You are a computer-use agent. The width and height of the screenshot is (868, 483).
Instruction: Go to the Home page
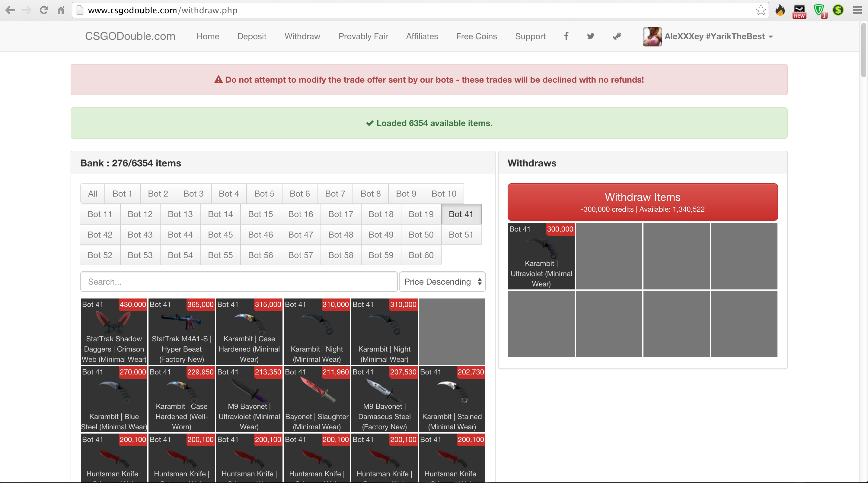point(208,36)
